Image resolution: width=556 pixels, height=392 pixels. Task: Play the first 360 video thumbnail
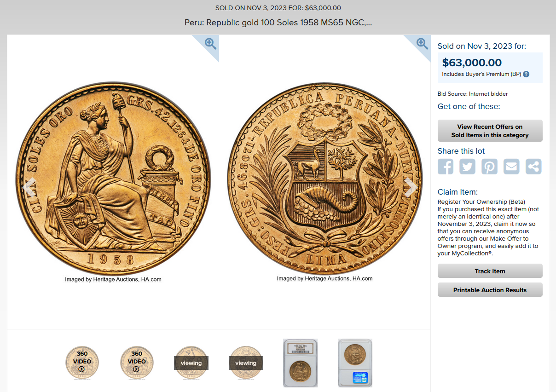[x=82, y=363]
